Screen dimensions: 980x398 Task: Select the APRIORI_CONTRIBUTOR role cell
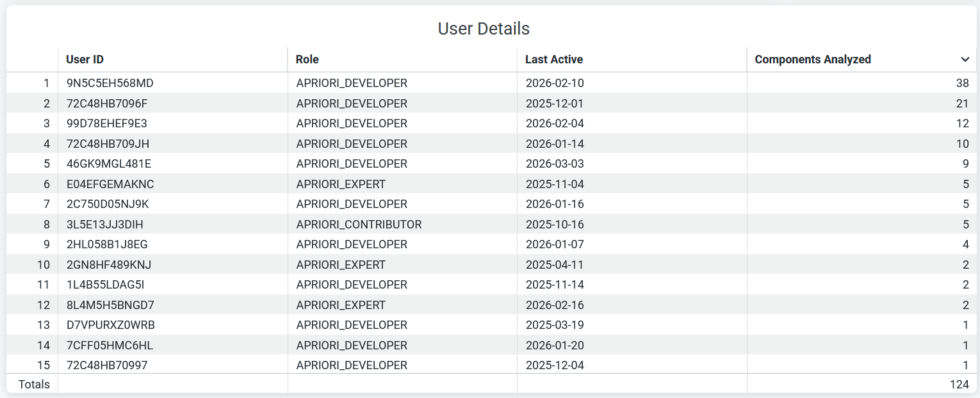click(359, 225)
